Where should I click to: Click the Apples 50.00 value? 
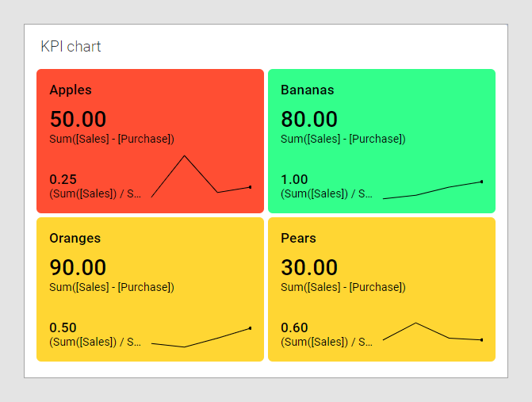[78, 119]
